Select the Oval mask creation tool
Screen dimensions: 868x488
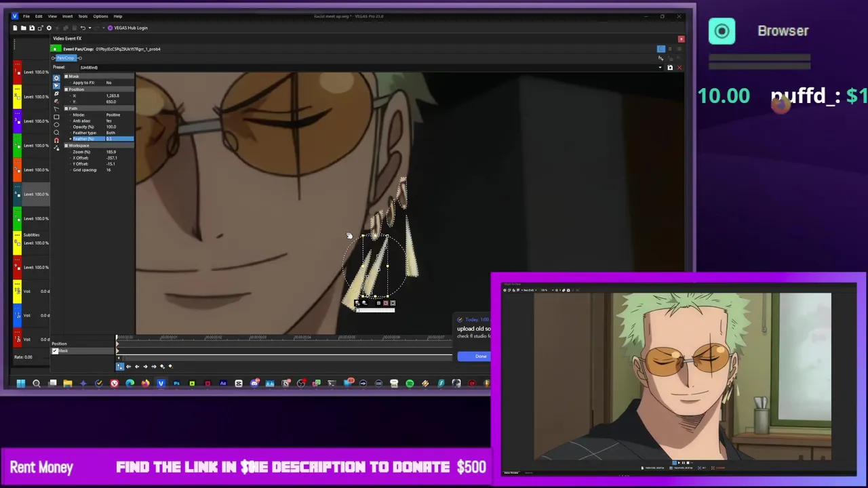pyautogui.click(x=56, y=125)
